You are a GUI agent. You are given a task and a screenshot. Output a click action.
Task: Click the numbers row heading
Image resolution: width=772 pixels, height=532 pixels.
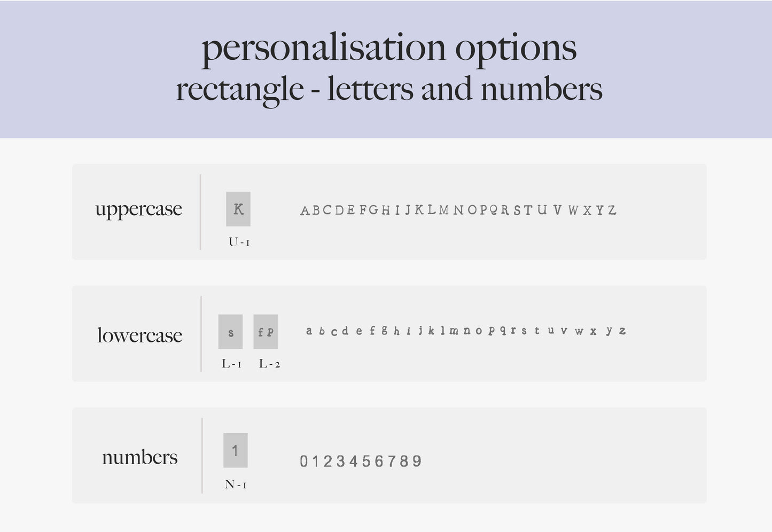(139, 457)
